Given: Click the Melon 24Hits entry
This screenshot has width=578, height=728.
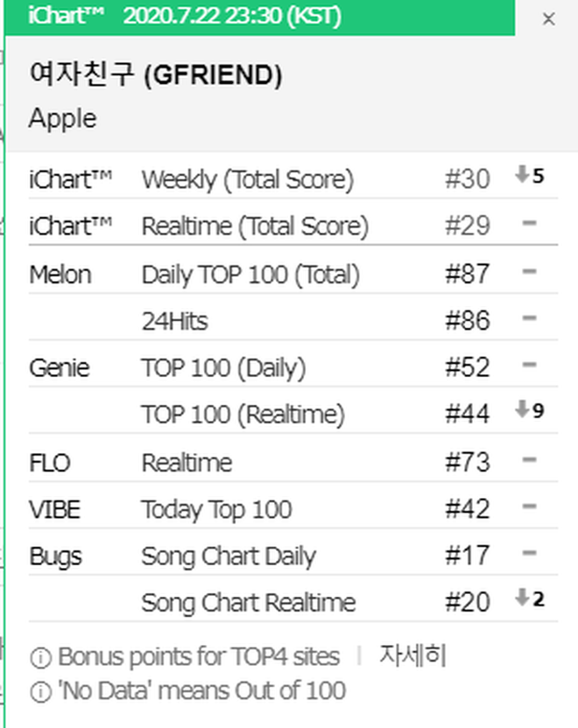Looking at the screenshot, I should (293, 320).
